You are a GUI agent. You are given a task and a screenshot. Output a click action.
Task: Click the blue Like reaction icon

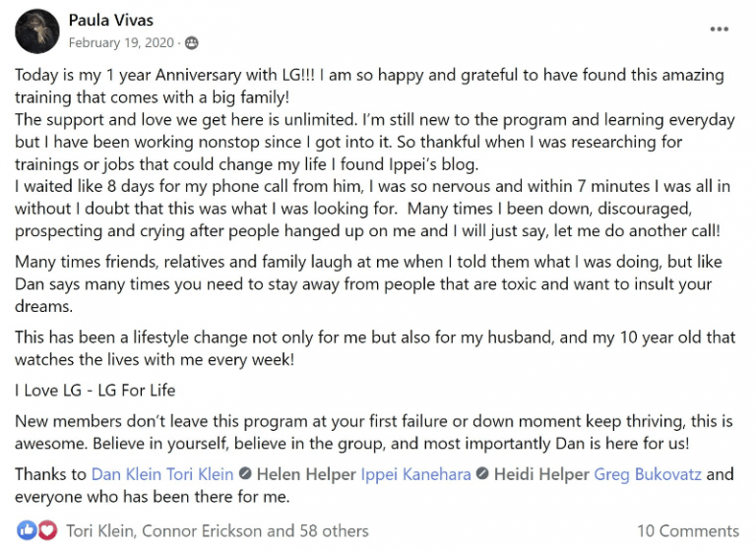(x=27, y=530)
